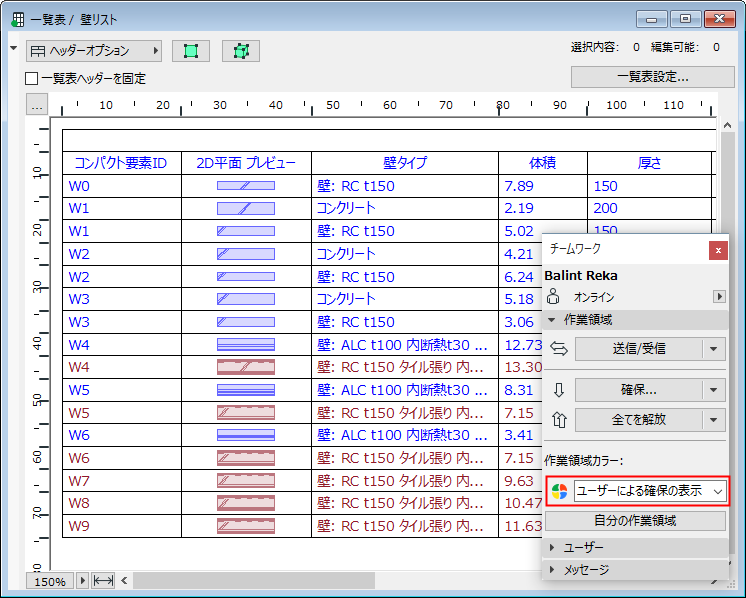Select the W0 wall 2D preview thumbnail

pyautogui.click(x=246, y=186)
